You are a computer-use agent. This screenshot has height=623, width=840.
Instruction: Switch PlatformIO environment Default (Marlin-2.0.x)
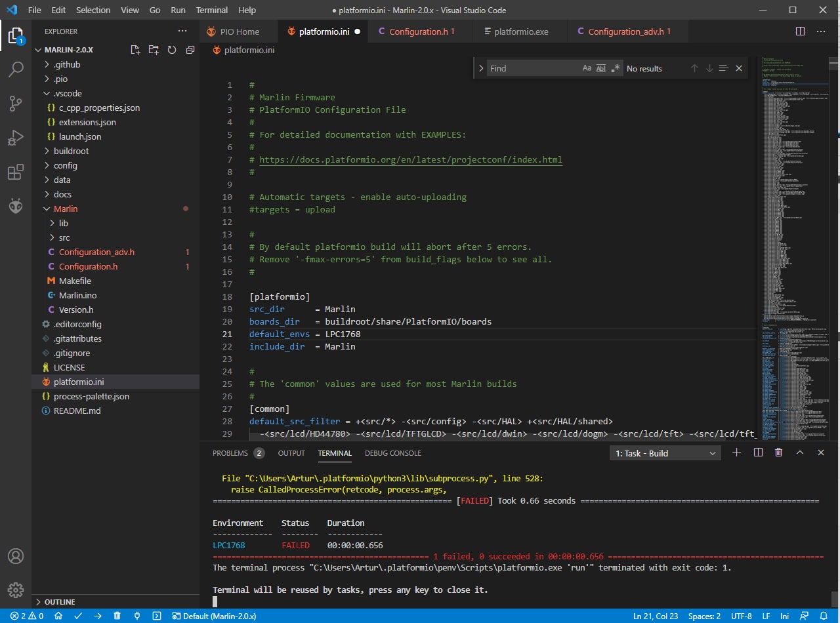point(213,616)
